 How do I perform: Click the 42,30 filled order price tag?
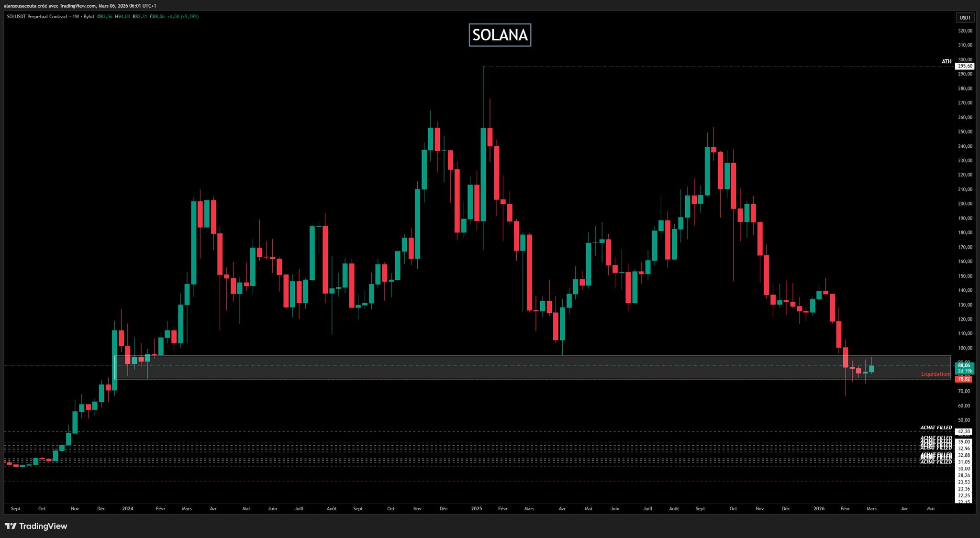click(964, 431)
